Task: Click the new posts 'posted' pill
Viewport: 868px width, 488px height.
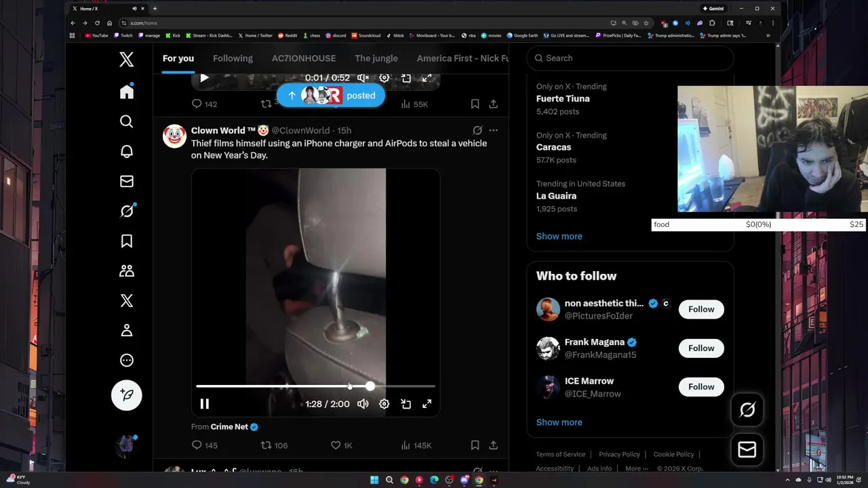Action: click(x=331, y=96)
